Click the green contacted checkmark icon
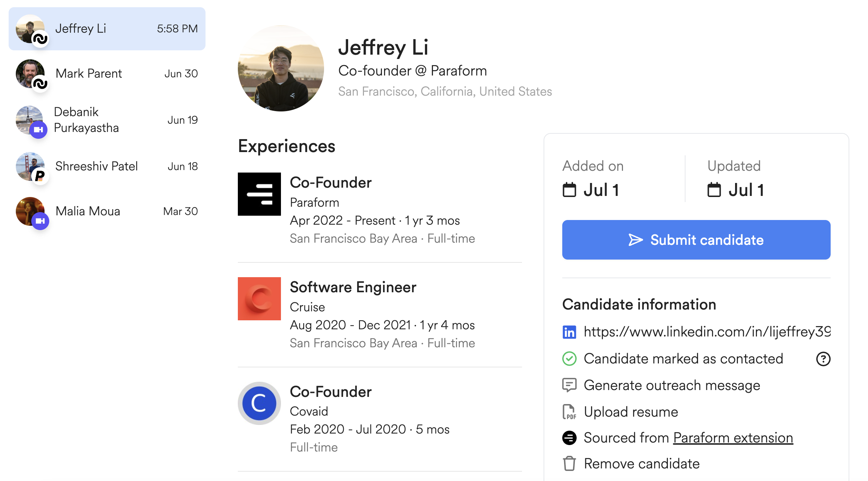Viewport: 868px width, 481px height. pos(569,359)
